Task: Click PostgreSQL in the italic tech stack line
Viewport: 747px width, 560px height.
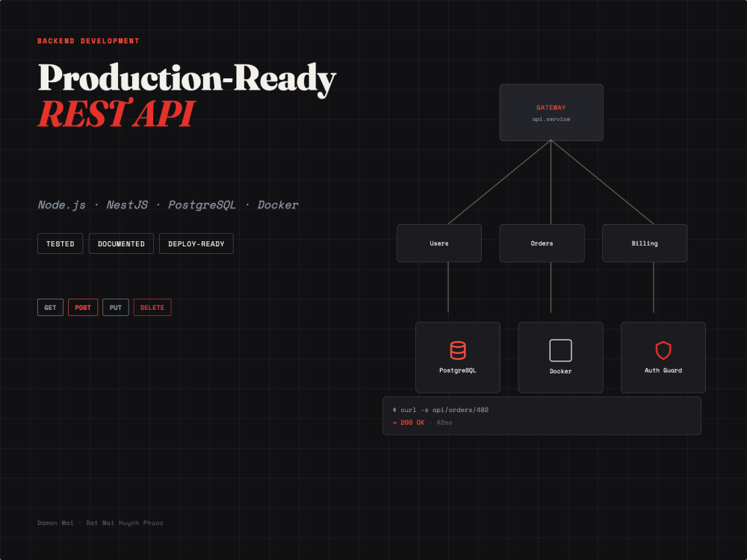Action: (x=202, y=205)
